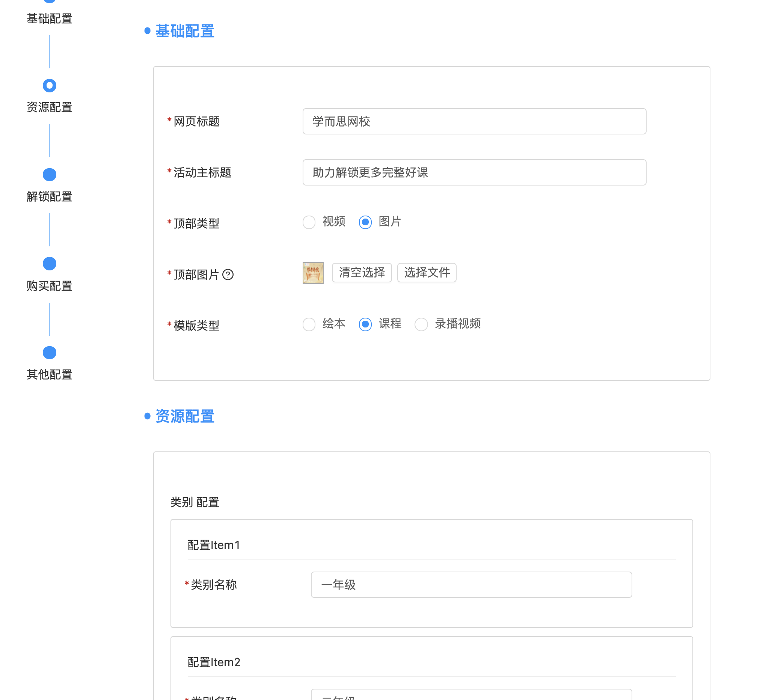Focus the 活动主标题 input field
This screenshot has height=700, width=760.
(x=474, y=172)
